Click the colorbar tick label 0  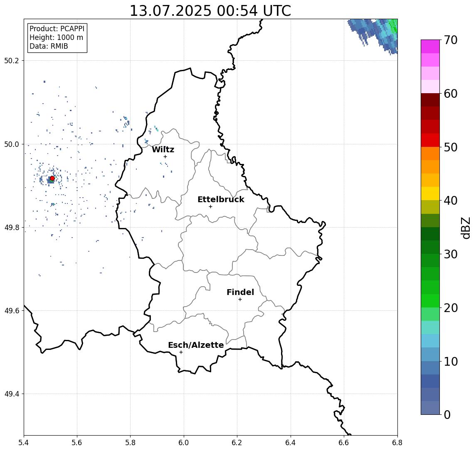[447, 414]
